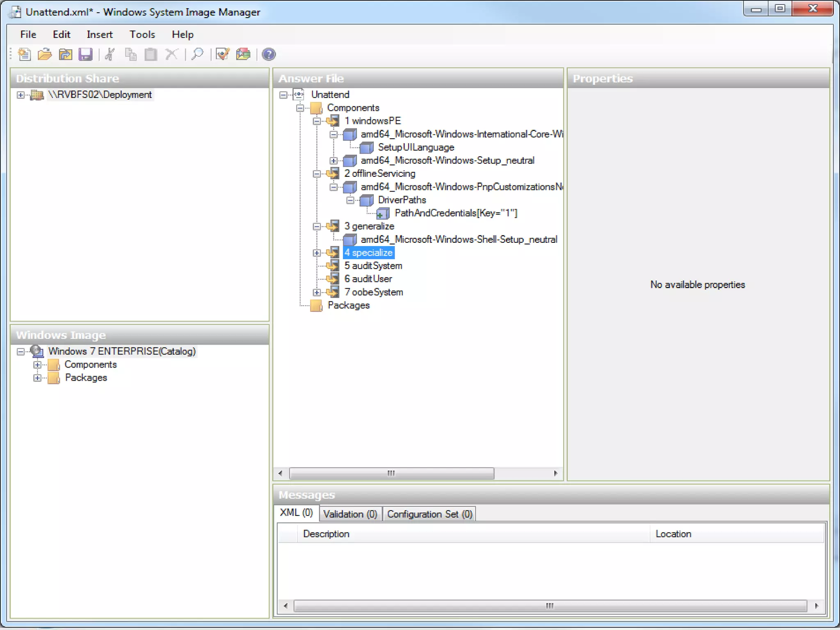Select the amd64_Microsoft-Windows-International-Core component
840x630 pixels.
(x=461, y=134)
